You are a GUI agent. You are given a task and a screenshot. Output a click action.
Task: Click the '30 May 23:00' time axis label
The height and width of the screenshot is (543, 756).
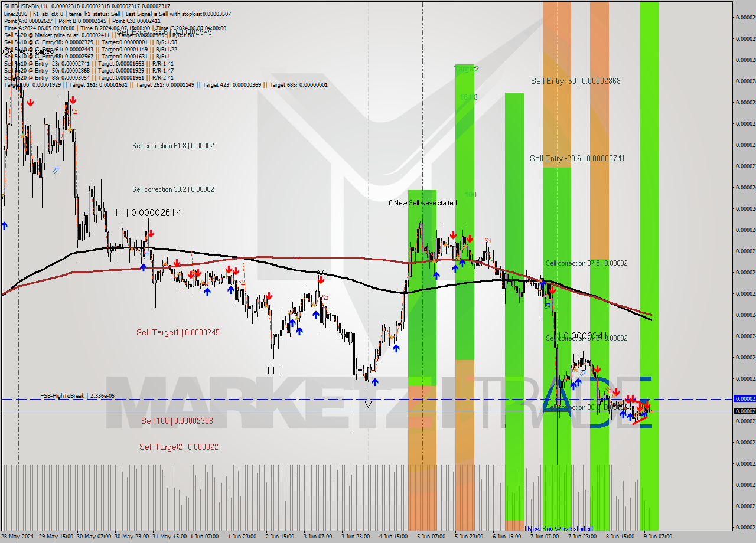tap(131, 537)
